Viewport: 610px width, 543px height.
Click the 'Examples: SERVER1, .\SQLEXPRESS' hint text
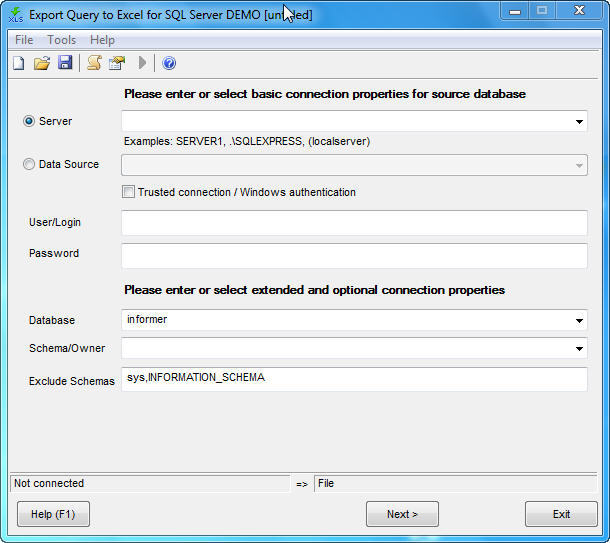[x=247, y=141]
